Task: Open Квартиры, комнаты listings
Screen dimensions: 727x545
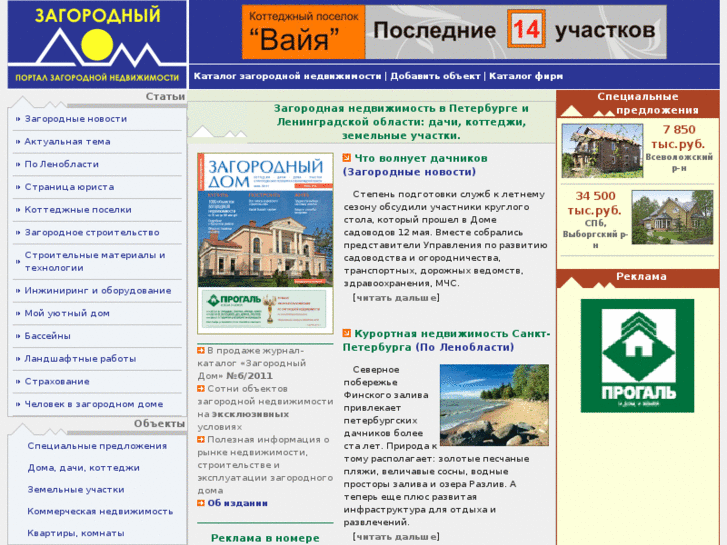Action: (76, 533)
